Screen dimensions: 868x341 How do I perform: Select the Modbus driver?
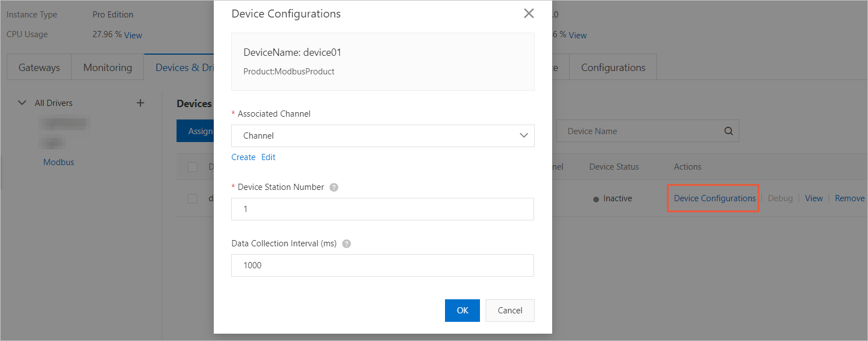point(58,162)
